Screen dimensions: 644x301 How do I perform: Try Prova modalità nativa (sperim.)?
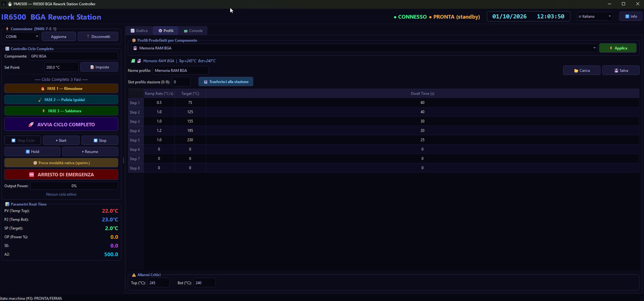(x=61, y=163)
